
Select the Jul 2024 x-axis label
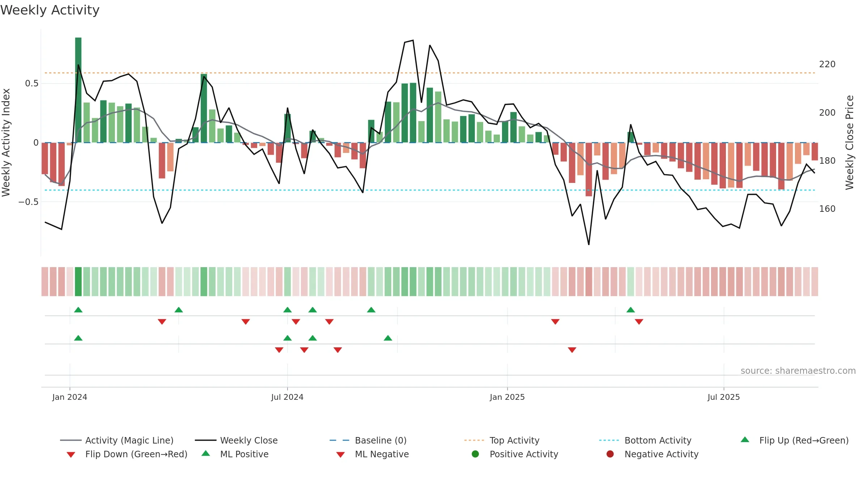click(287, 397)
